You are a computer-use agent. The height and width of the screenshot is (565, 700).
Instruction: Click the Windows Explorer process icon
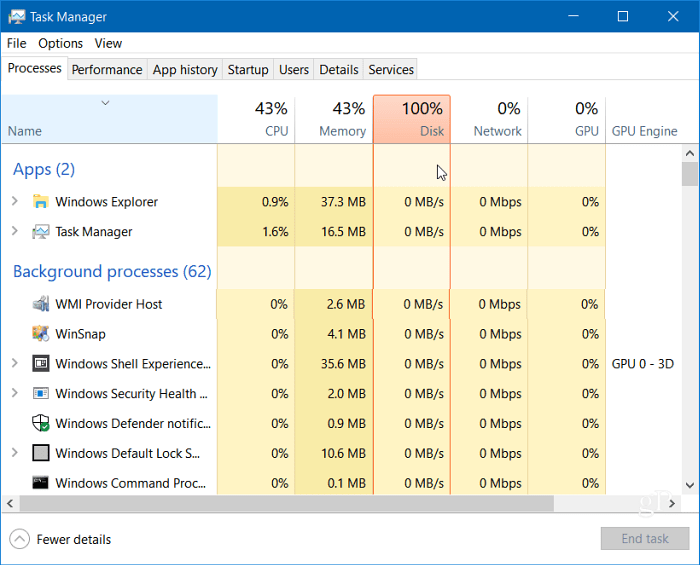pos(41,202)
